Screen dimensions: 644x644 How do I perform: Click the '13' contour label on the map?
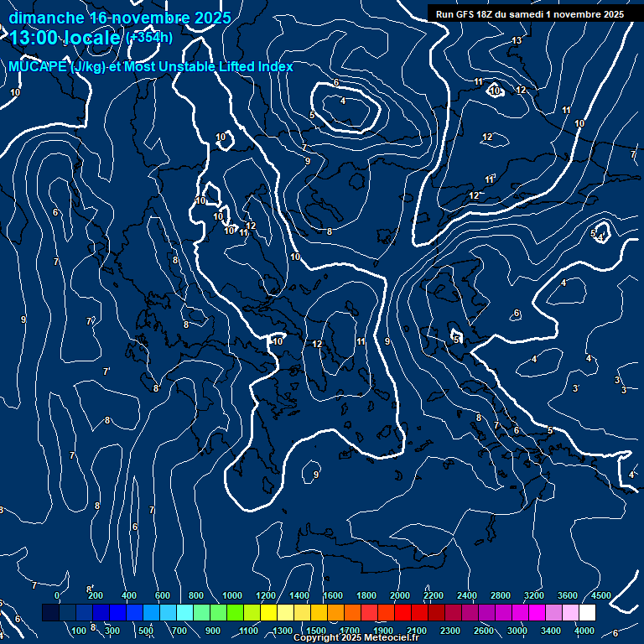(x=517, y=40)
